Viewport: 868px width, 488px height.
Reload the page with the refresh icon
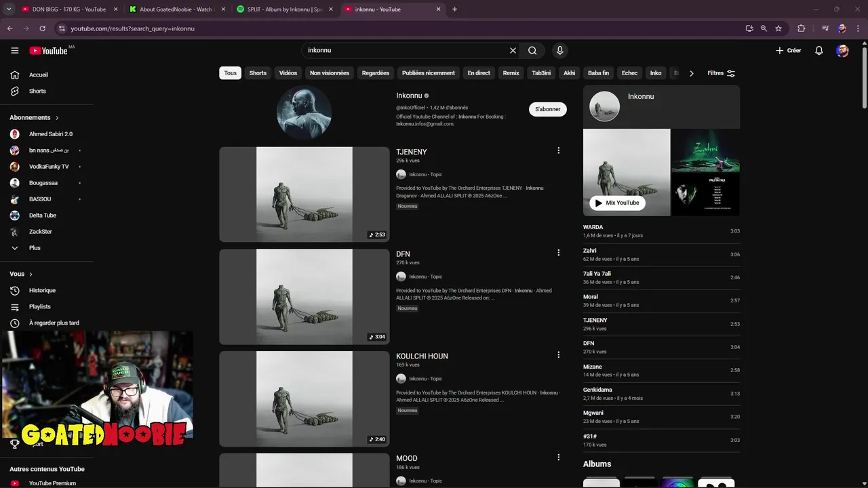(x=42, y=28)
